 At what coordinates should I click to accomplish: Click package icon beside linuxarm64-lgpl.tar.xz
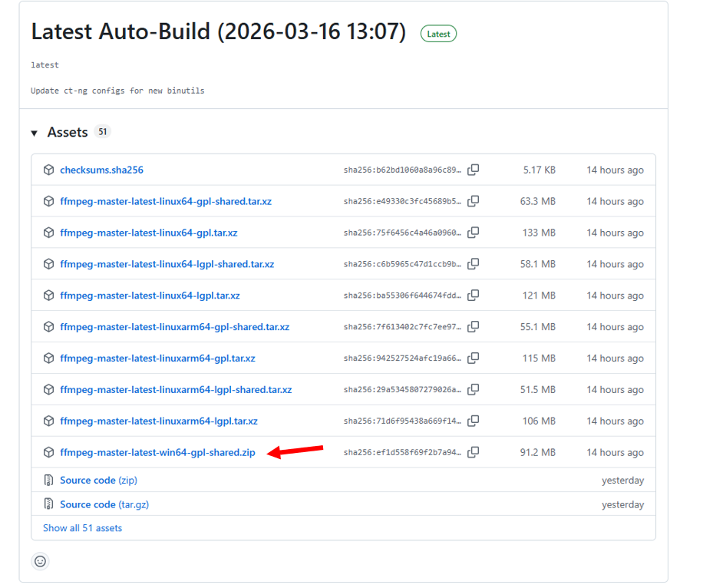pyautogui.click(x=48, y=421)
